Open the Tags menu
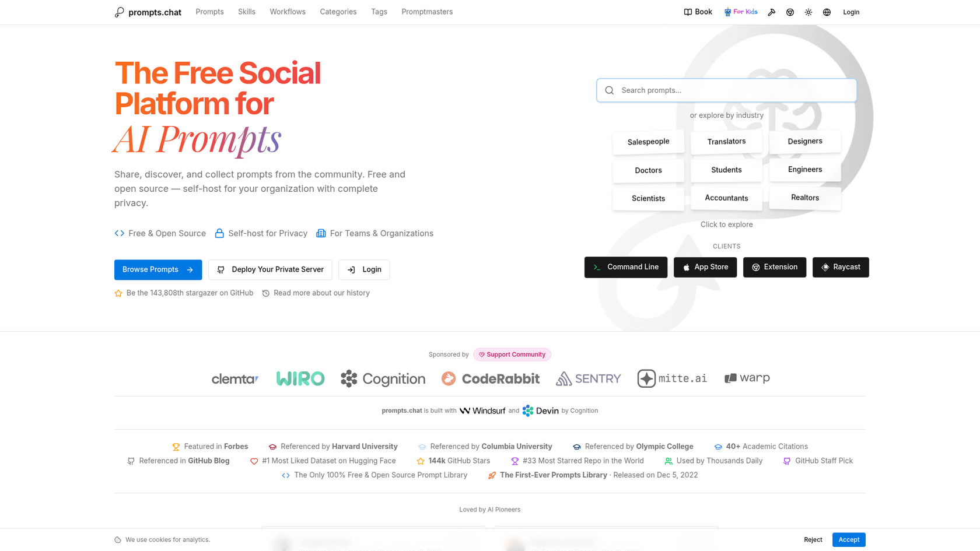This screenshot has width=980, height=551. click(379, 12)
